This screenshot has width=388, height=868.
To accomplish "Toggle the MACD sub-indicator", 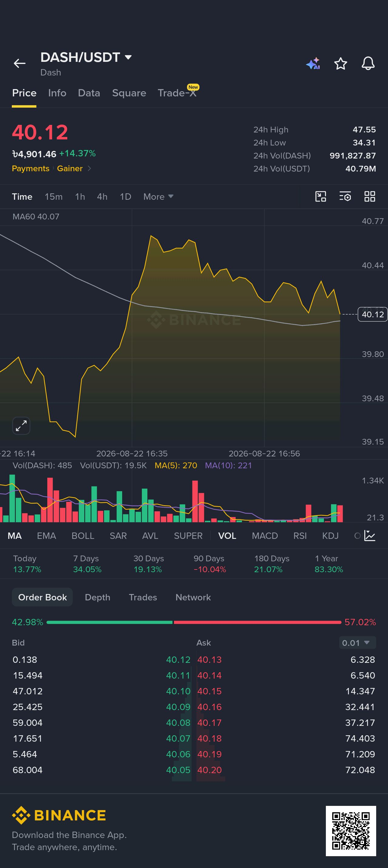I will coord(265,536).
